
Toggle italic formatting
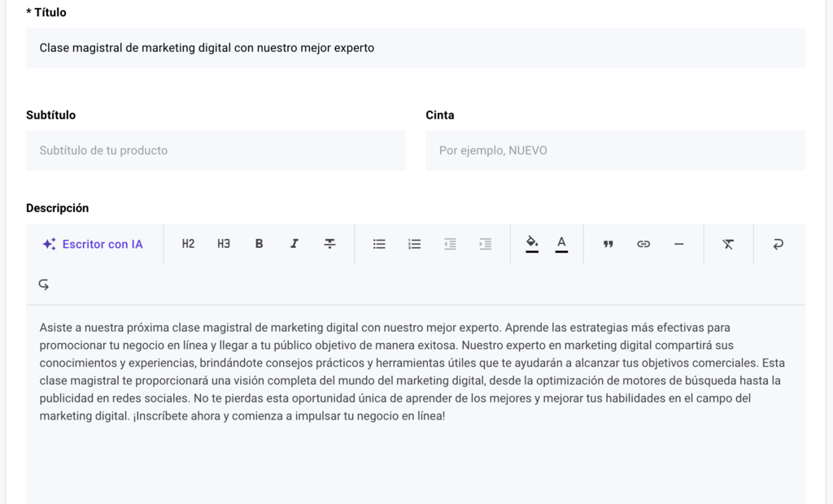(294, 243)
